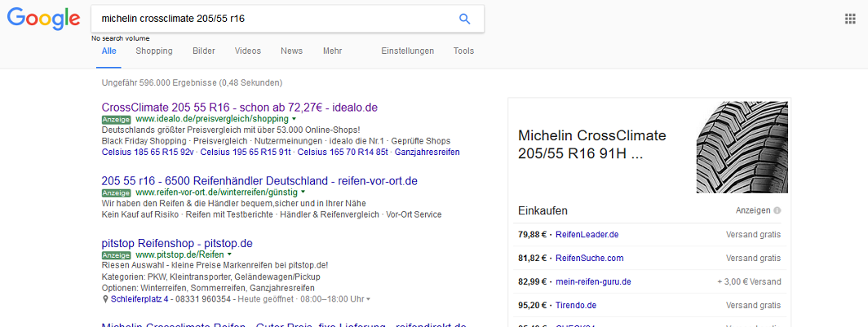Expand the idealo.de URL dropdown arrow
The width and height of the screenshot is (868, 327).
(x=294, y=119)
